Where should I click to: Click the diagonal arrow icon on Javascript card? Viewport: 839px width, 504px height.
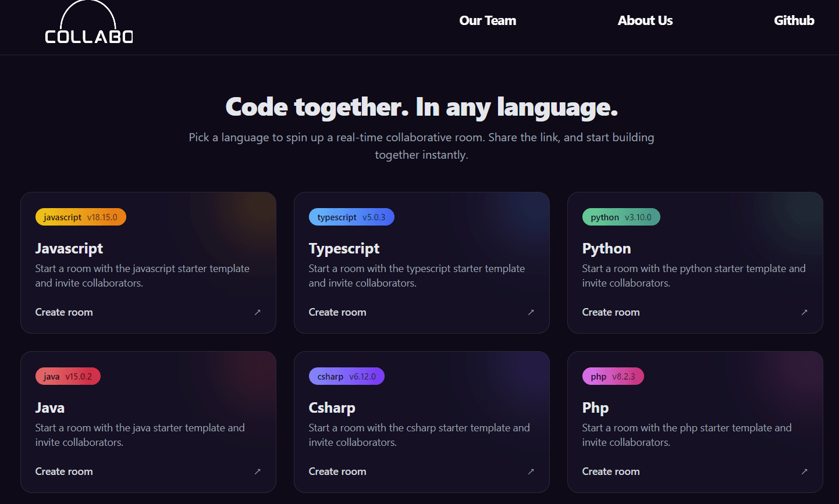click(258, 312)
